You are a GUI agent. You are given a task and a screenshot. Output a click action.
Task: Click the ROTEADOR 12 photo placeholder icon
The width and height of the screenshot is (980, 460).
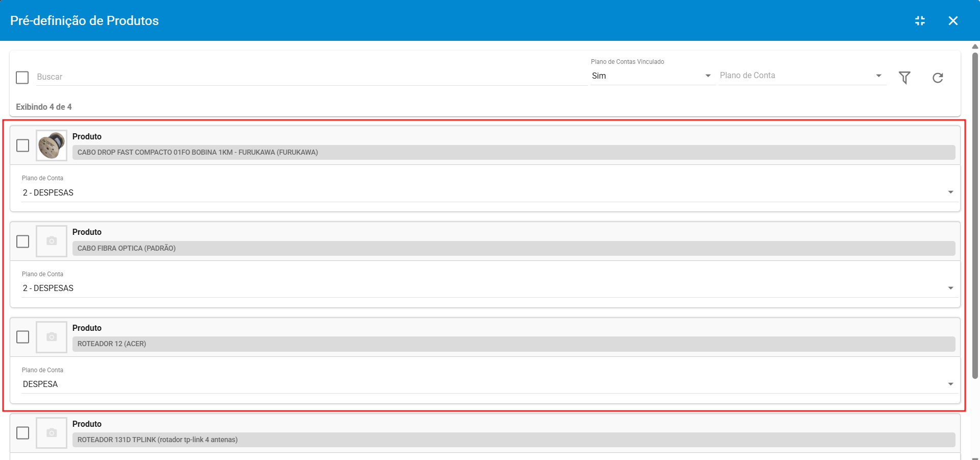[x=52, y=337]
